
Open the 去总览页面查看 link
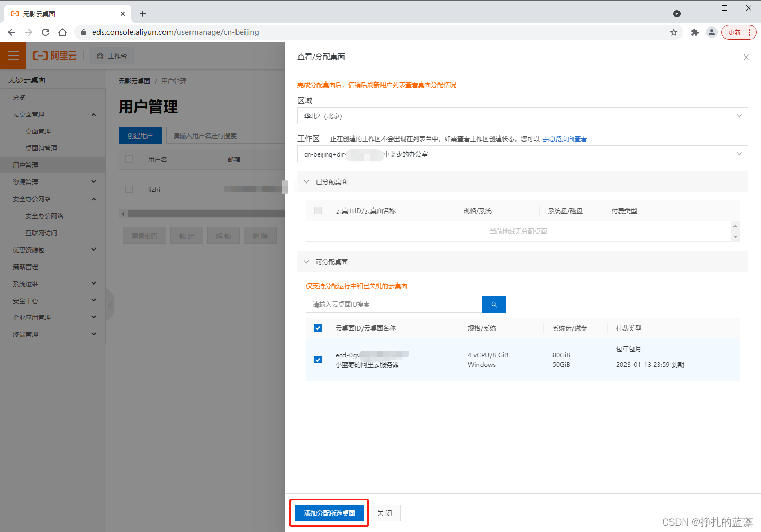click(564, 138)
